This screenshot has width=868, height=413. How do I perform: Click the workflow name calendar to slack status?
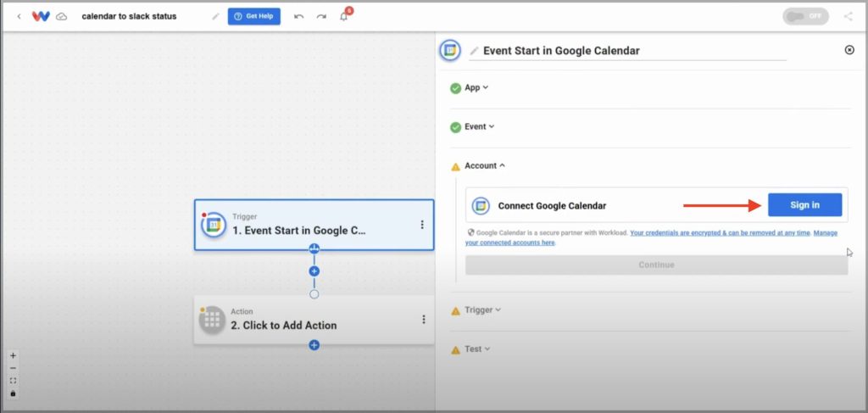tap(129, 17)
